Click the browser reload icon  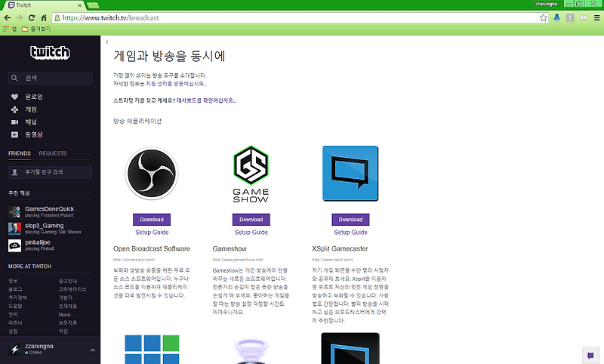click(x=32, y=17)
